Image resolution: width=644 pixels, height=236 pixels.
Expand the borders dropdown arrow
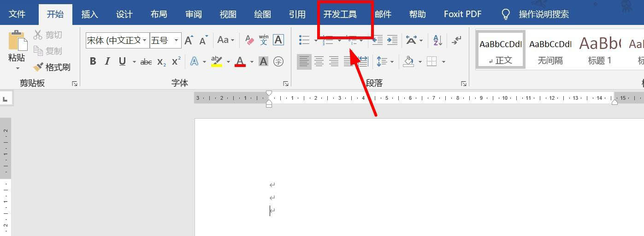pyautogui.click(x=443, y=62)
